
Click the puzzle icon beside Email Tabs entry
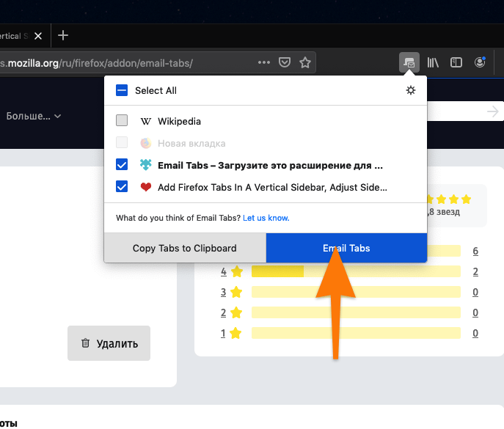pos(145,165)
